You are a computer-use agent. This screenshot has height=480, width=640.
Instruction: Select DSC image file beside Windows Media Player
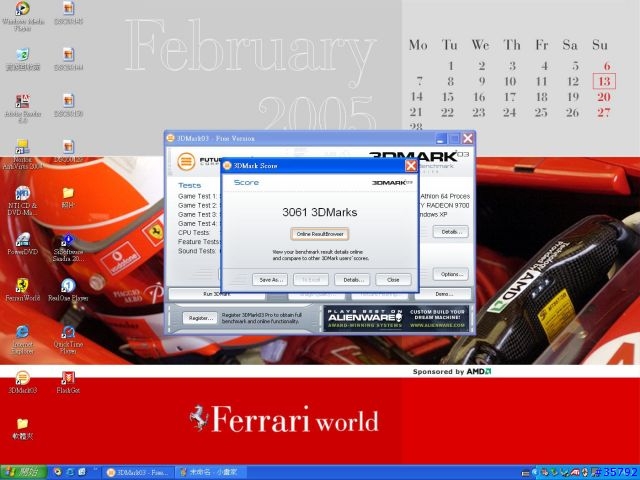[x=68, y=13]
